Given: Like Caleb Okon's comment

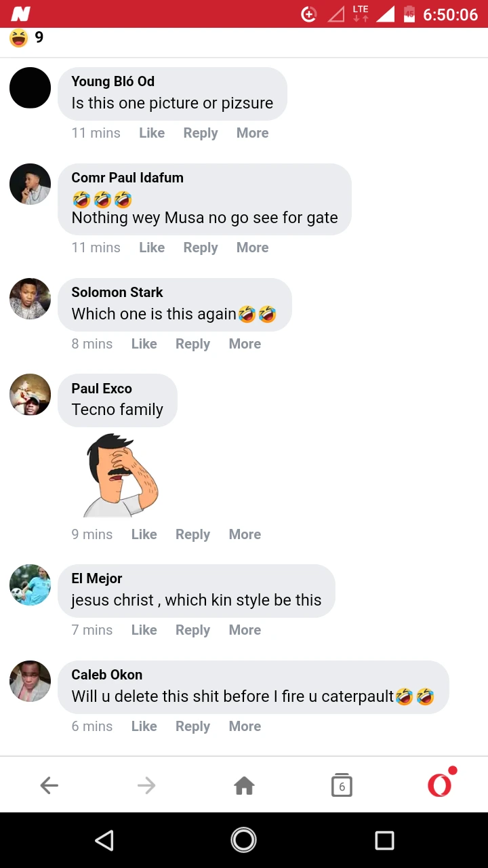Looking at the screenshot, I should (144, 726).
